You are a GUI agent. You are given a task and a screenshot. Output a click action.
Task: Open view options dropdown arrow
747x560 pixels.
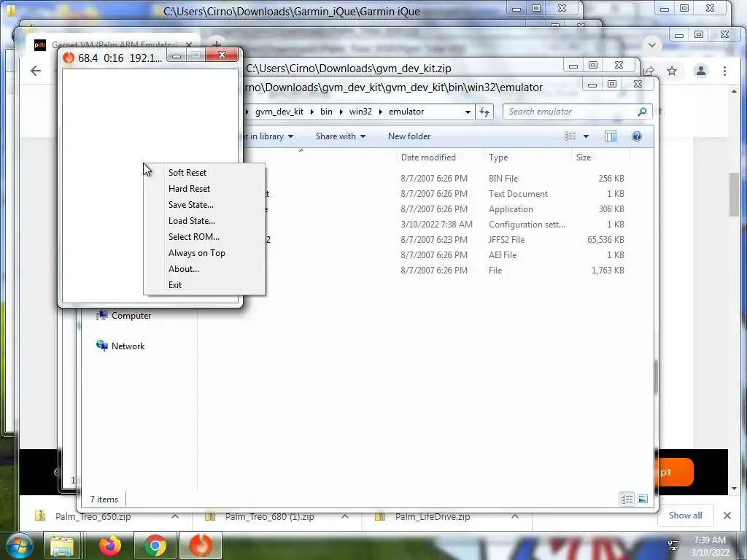coord(586,136)
